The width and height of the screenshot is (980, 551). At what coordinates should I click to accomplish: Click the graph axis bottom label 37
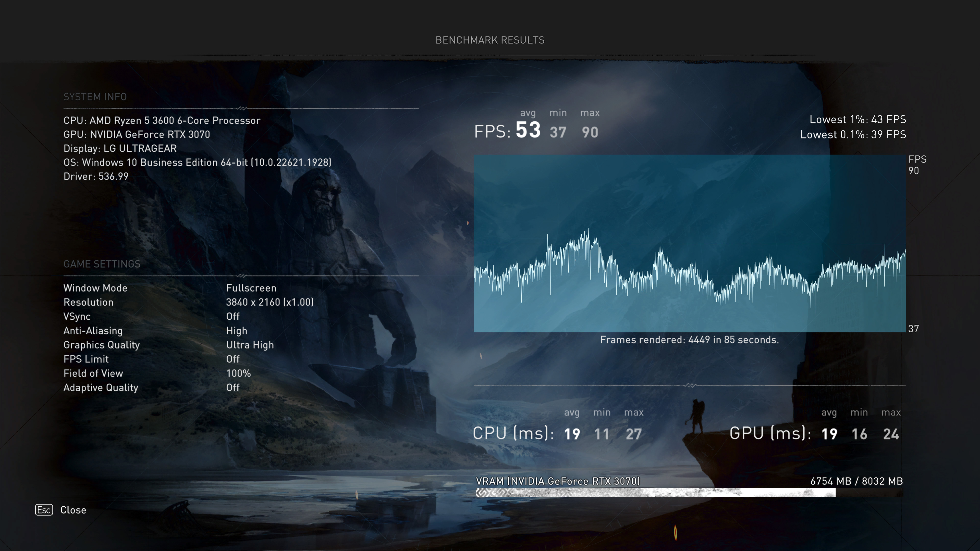coord(913,329)
